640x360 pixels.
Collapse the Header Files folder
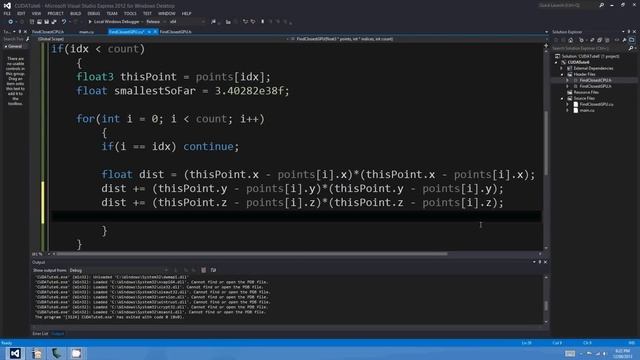tap(562, 75)
